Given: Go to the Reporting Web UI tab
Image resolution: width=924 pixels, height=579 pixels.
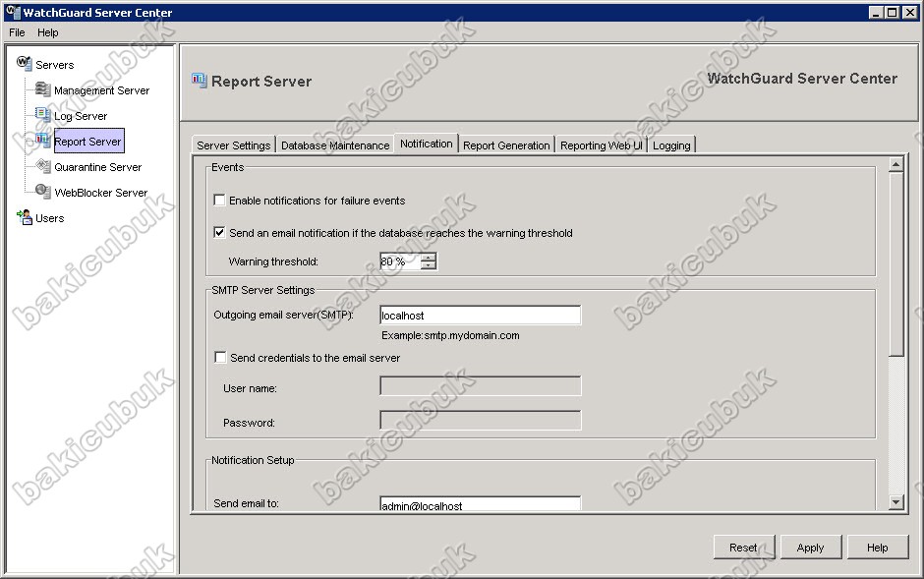Looking at the screenshot, I should coord(601,145).
